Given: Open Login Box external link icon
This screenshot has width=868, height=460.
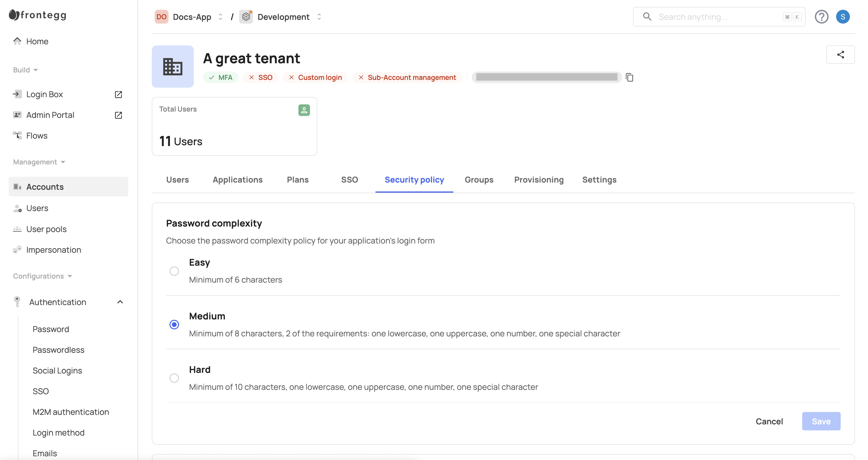Looking at the screenshot, I should [x=118, y=94].
